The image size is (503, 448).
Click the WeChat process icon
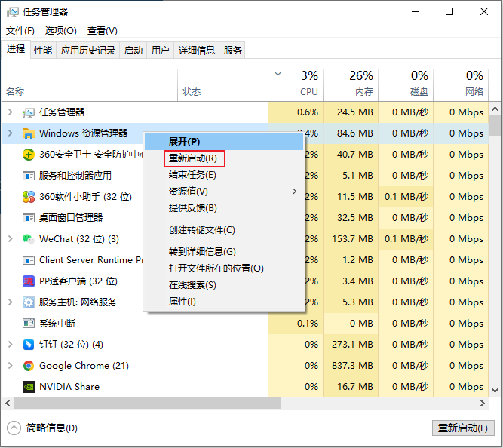pos(28,239)
